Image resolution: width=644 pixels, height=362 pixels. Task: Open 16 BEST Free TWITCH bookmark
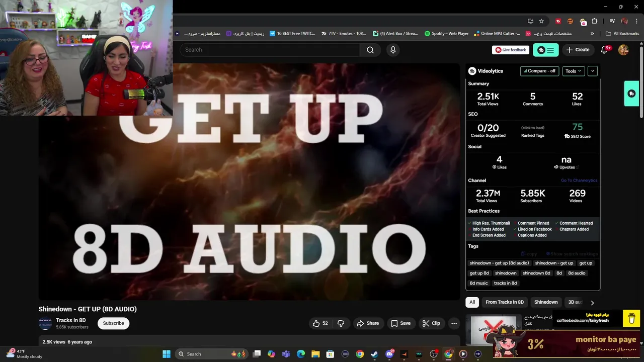click(292, 34)
